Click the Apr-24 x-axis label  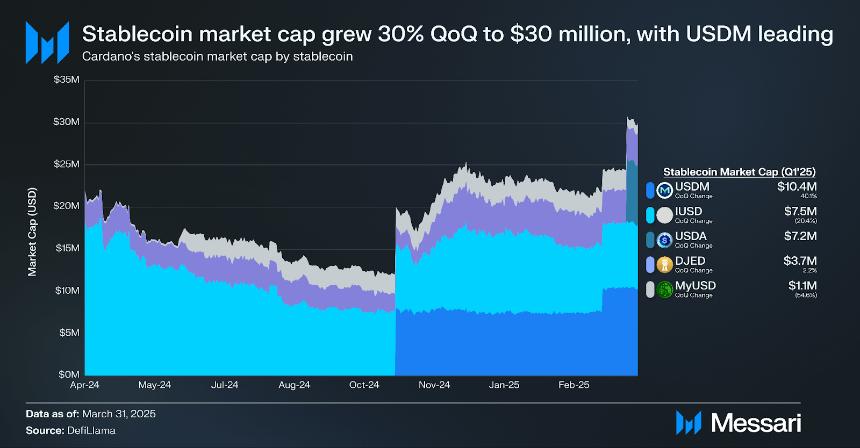point(86,384)
